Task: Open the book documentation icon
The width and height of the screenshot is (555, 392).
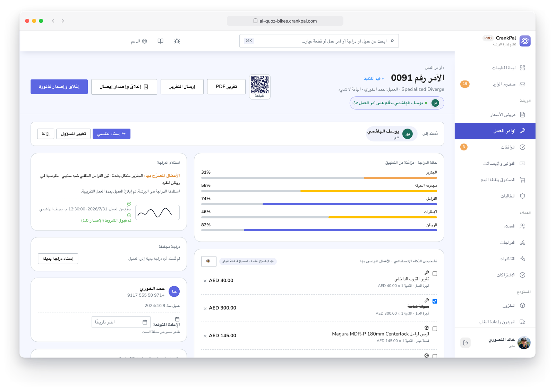Action: pos(160,41)
